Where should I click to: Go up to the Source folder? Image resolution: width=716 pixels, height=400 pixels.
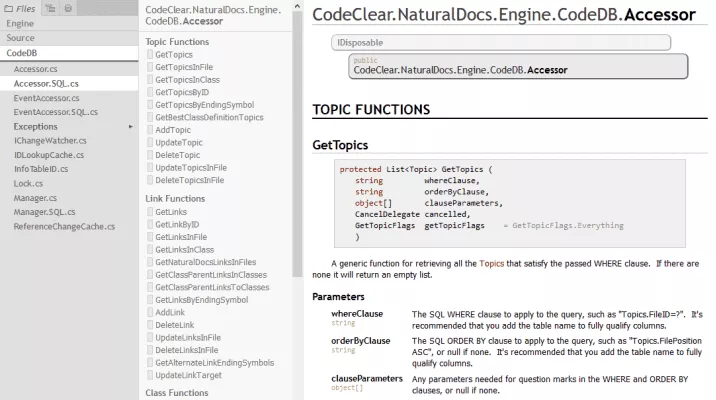pos(20,37)
